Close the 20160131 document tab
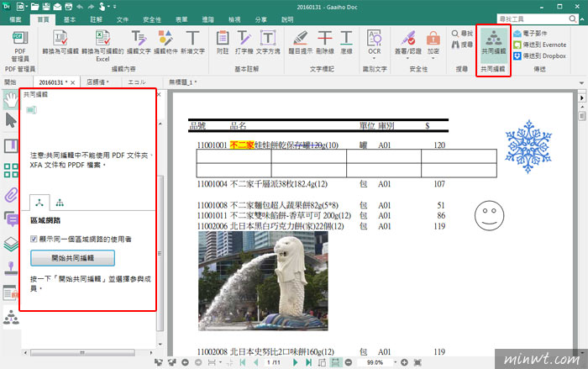588x369 pixels. [73, 82]
